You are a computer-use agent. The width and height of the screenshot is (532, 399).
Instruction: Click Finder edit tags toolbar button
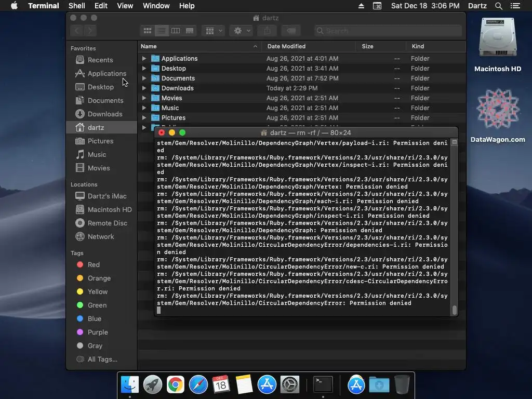pos(291,31)
